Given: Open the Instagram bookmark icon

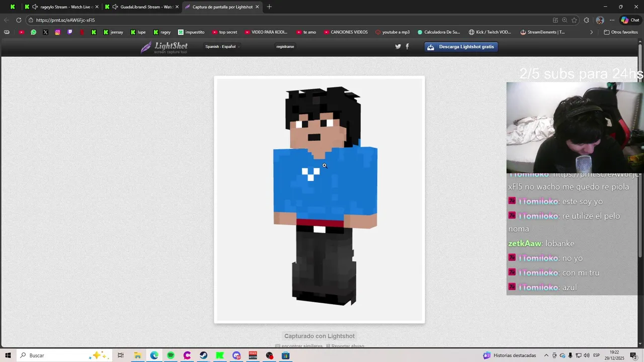Looking at the screenshot, I should click(57, 32).
